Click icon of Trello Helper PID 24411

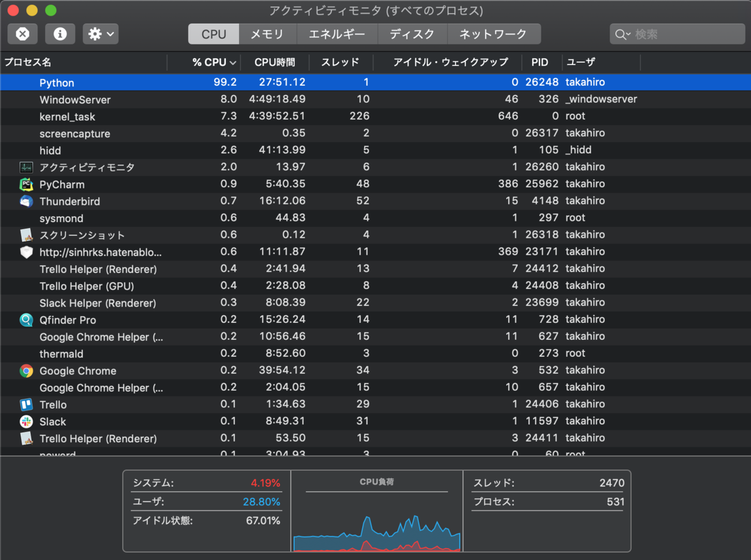26,438
